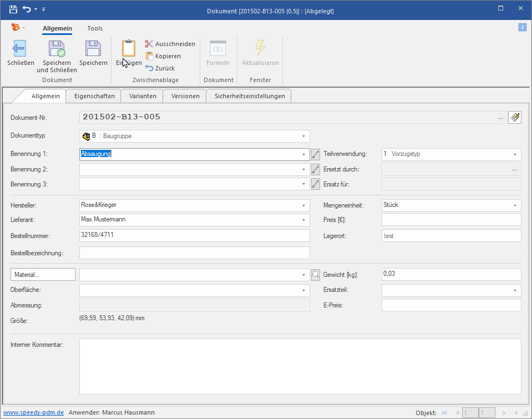532x419 pixels.
Task: Click Speichern und Schließen icon
Action: pyautogui.click(x=57, y=49)
